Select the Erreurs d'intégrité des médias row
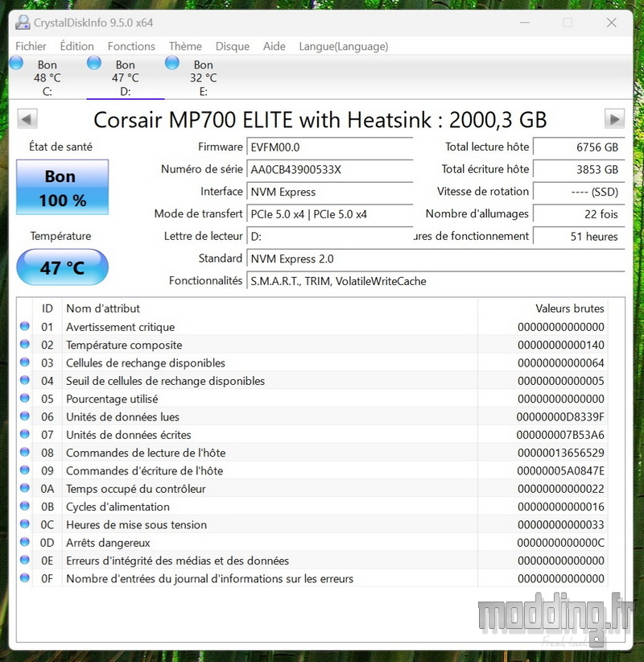This screenshot has width=644, height=662. pos(312,561)
